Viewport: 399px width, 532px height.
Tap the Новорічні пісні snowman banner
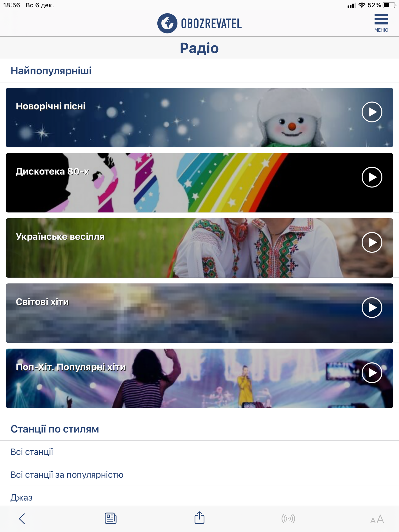tap(199, 118)
